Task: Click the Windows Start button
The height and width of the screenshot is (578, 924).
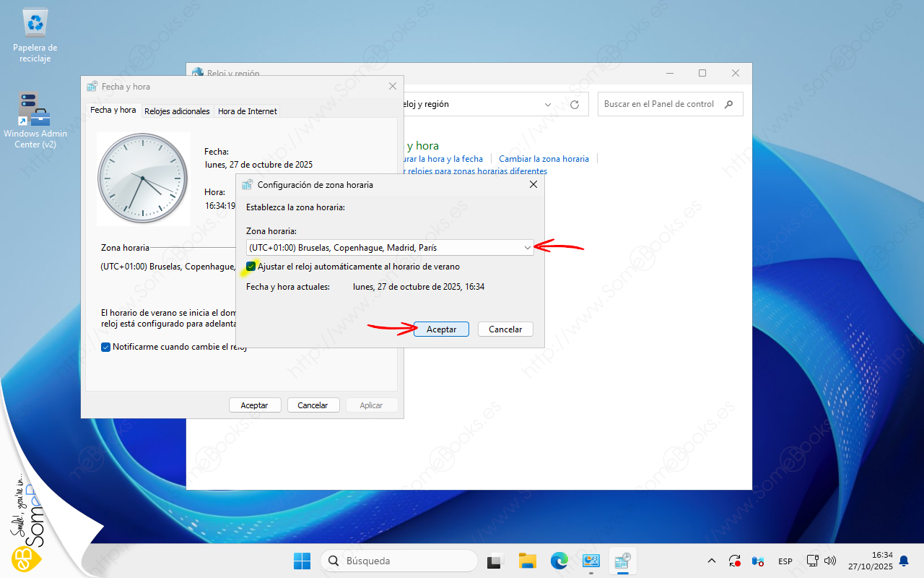Action: coord(302,561)
